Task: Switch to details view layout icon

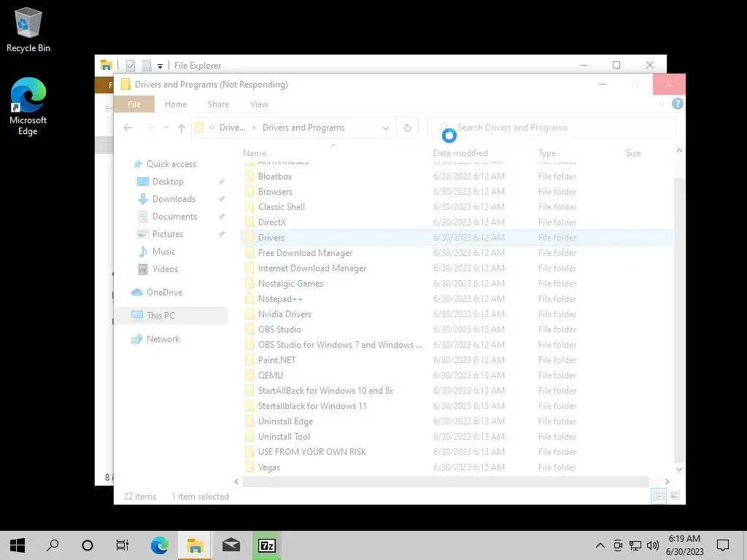Action: pos(659,496)
